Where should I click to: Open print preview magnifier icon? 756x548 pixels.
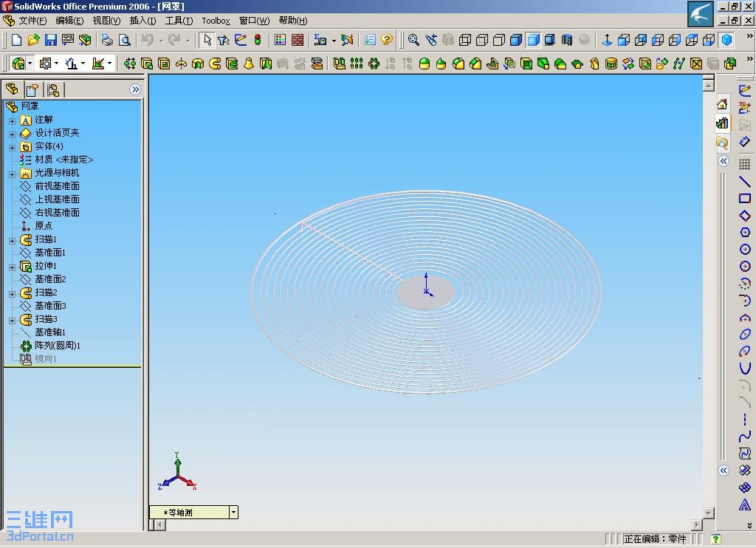tap(124, 40)
